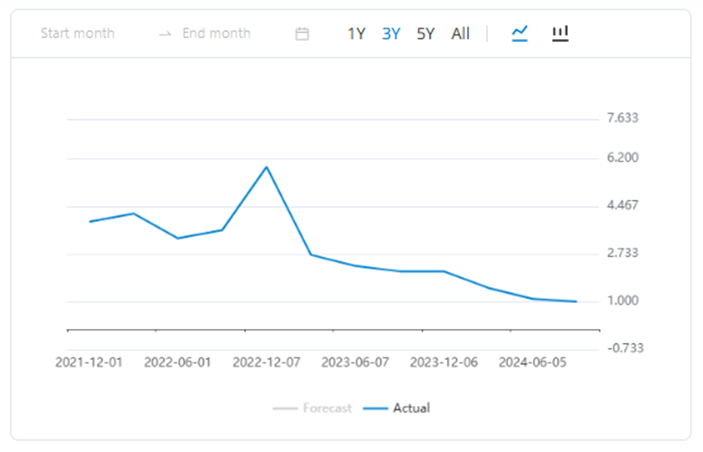Viewport: 703px width, 452px height.
Task: Choose the 5Y time range
Action: pyautogui.click(x=426, y=34)
